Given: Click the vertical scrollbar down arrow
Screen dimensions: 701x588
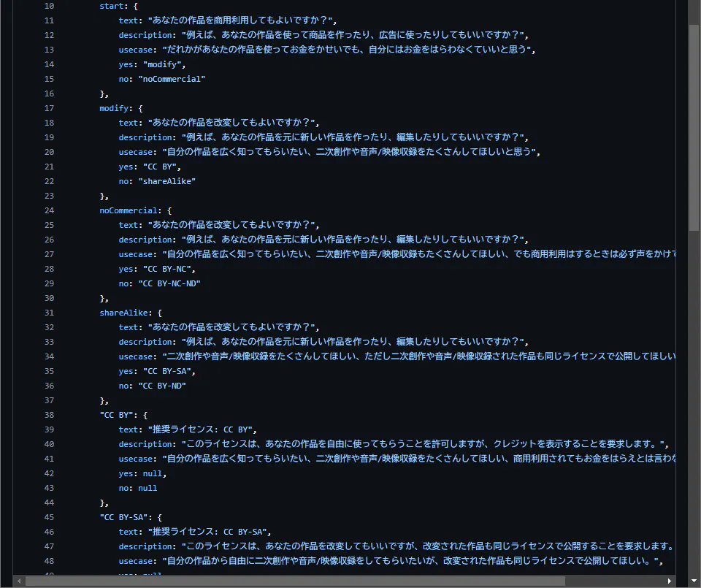Looking at the screenshot, I should pos(694,581).
